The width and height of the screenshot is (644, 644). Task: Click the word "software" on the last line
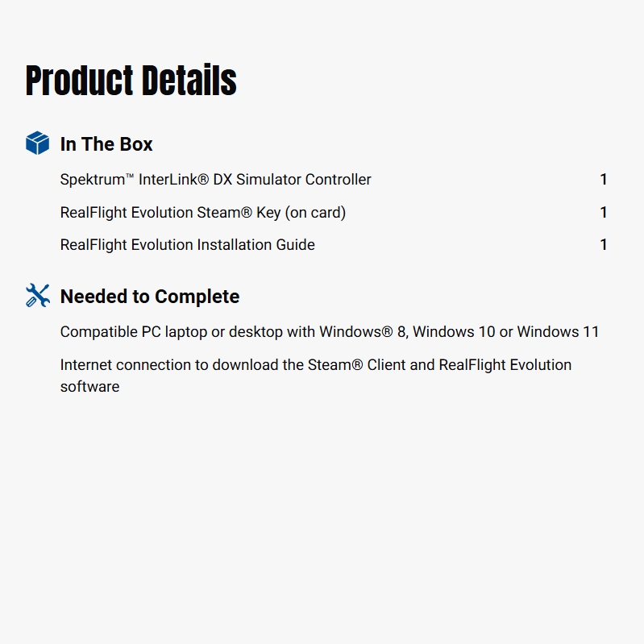(89, 387)
